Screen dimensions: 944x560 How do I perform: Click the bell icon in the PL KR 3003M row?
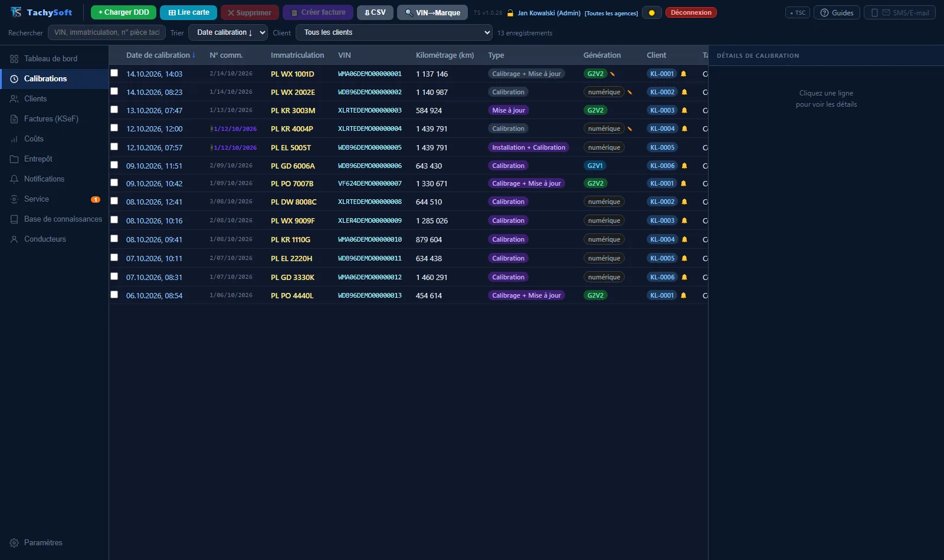684,110
